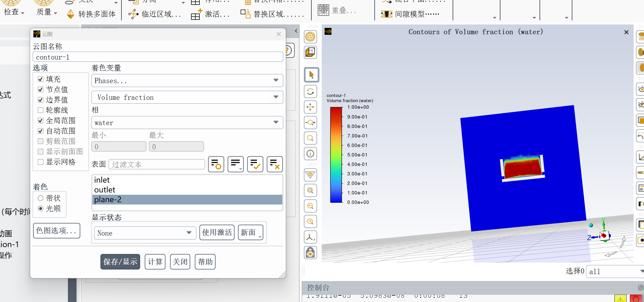Image resolution: width=644 pixels, height=302 pixels.
Task: Open the water phase dropdown
Action: (x=187, y=123)
